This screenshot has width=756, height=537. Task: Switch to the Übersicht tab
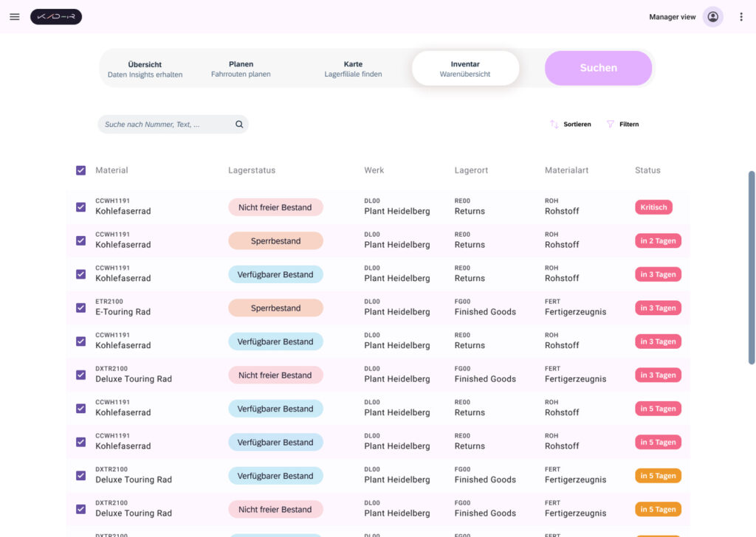pos(145,69)
